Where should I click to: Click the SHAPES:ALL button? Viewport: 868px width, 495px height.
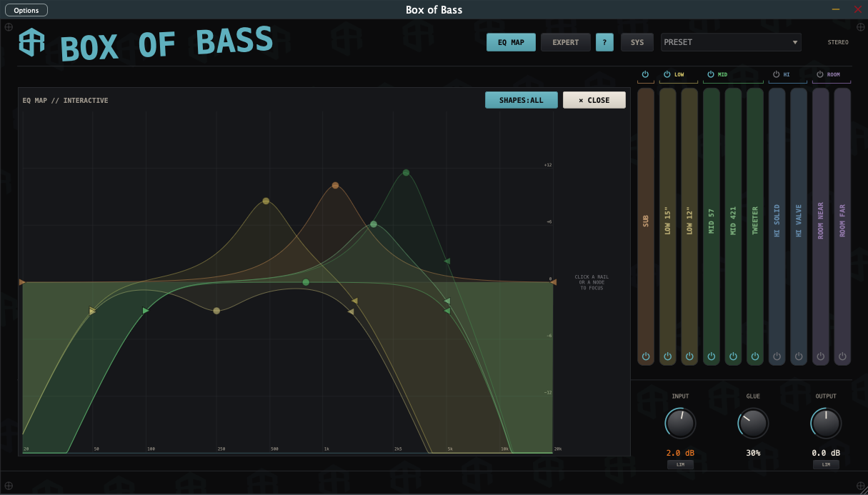pyautogui.click(x=522, y=100)
